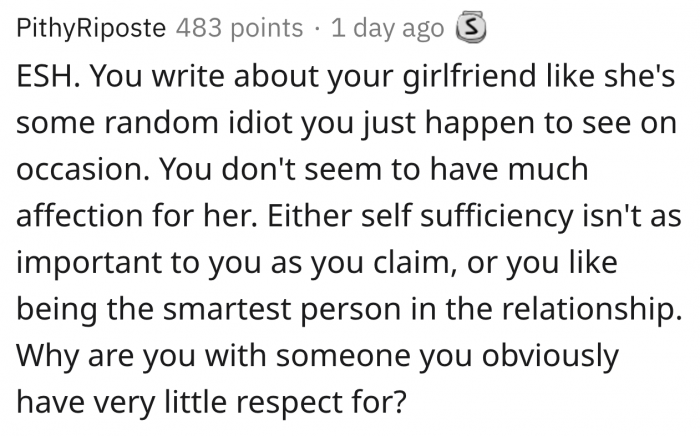Click the word affection in the comment

79,216
